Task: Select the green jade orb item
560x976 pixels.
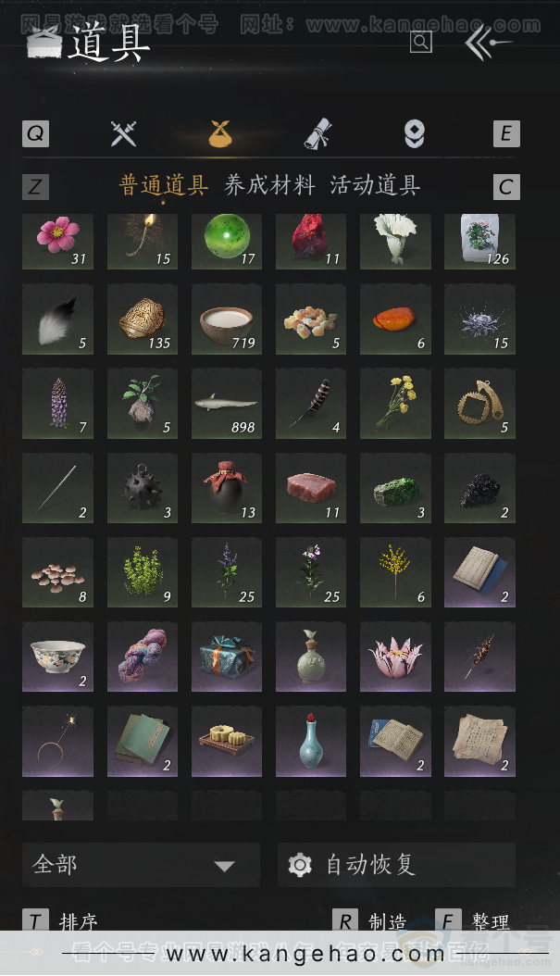Action: point(227,242)
